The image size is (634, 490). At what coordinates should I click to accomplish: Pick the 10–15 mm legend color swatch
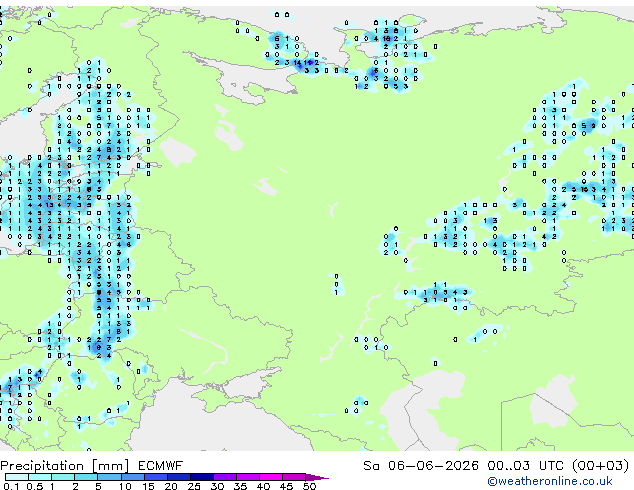click(132, 477)
